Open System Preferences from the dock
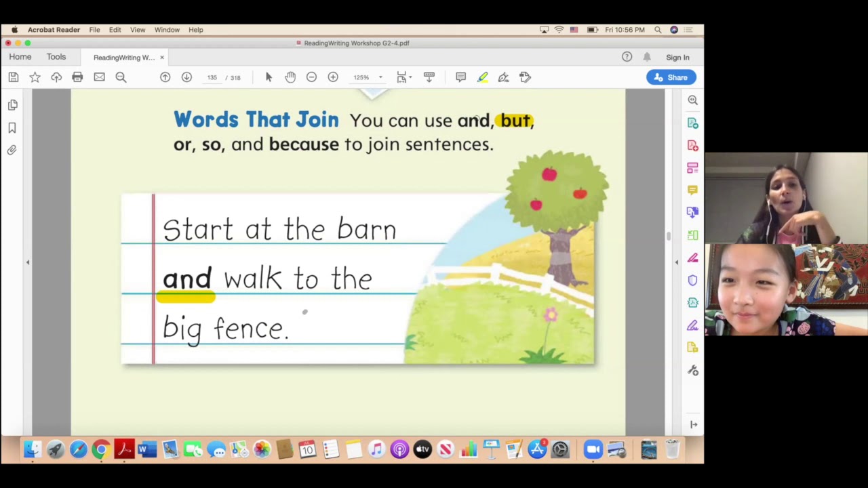 (x=560, y=449)
